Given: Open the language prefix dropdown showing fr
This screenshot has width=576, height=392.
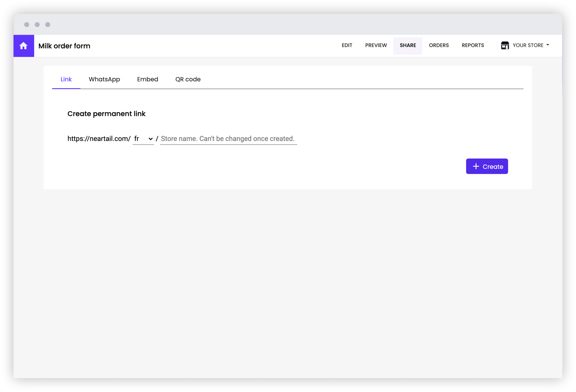Looking at the screenshot, I should pyautogui.click(x=143, y=139).
